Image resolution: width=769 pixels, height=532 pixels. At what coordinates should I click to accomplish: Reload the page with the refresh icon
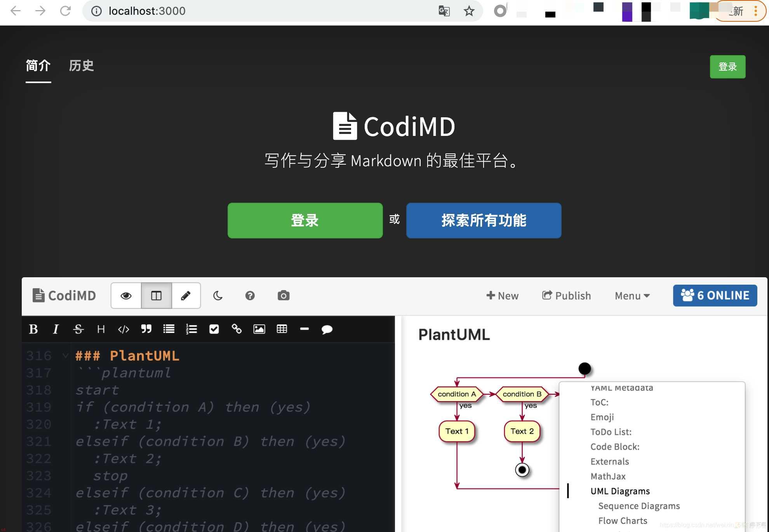click(x=65, y=11)
